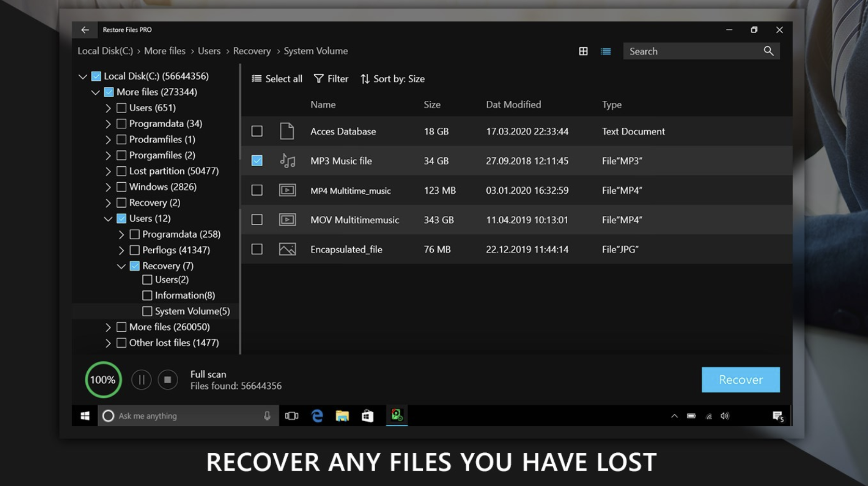
Task: Switch to list view layout
Action: tap(606, 51)
